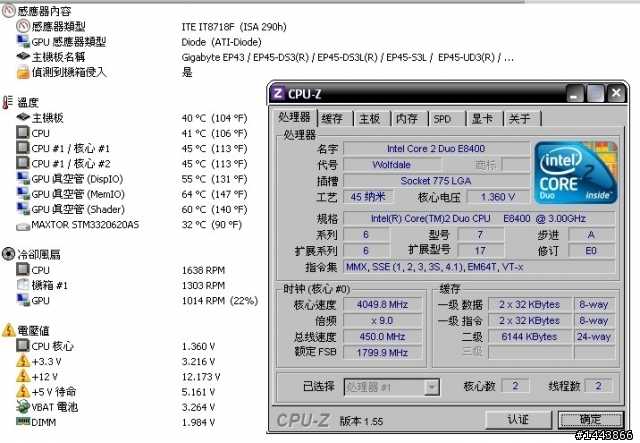Click the CPU temperature chip icon

[x=23, y=133]
